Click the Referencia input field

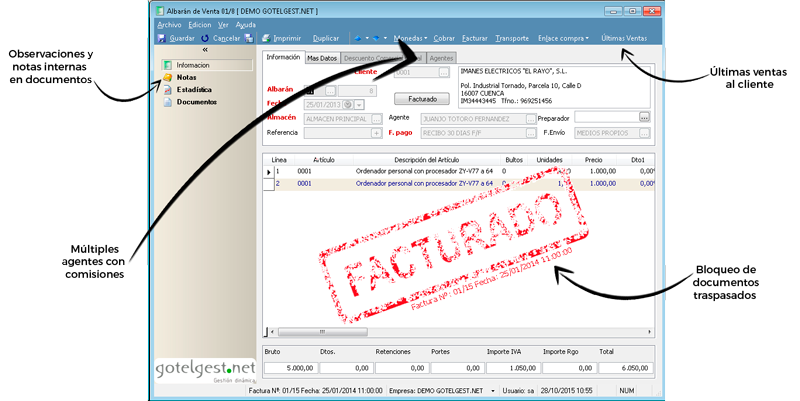click(338, 133)
